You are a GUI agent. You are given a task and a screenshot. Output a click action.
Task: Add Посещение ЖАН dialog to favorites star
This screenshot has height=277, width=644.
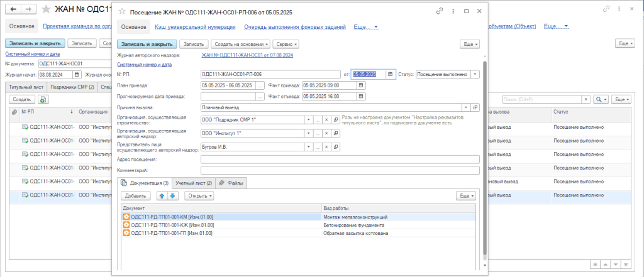(x=122, y=11)
